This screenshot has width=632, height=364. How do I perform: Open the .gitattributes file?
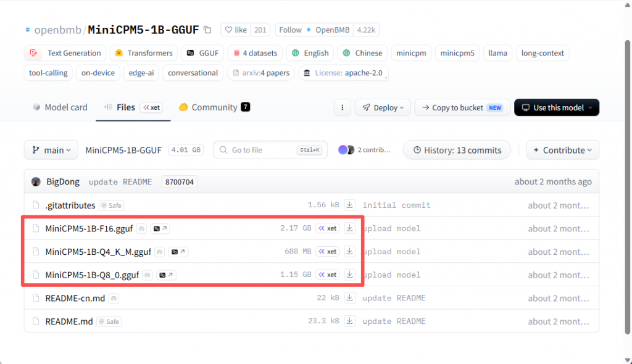[x=70, y=205]
